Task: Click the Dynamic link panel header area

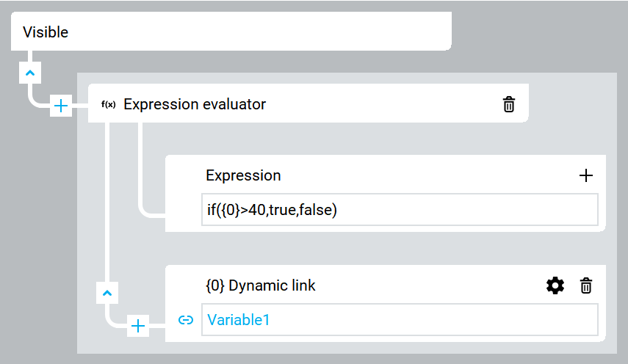Action: (428, 285)
